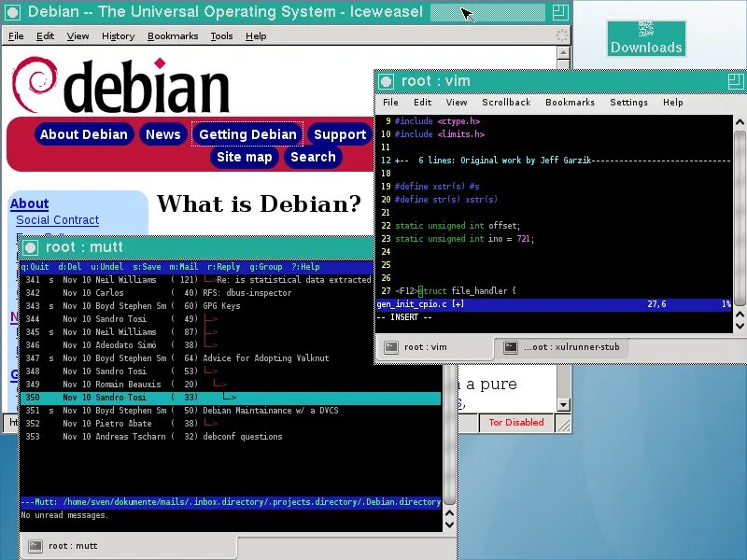Open Help menu in vim terminal window

click(672, 103)
